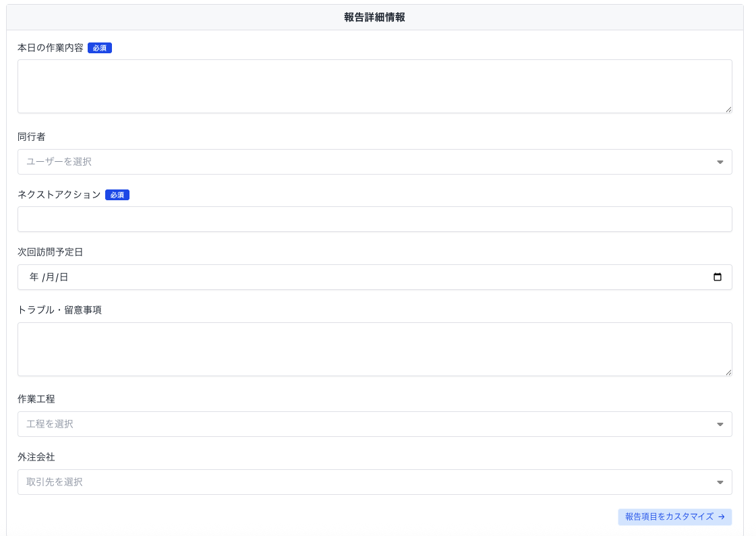
Task: Click resize handle of トラブル・留意事項 text area
Action: tap(728, 371)
